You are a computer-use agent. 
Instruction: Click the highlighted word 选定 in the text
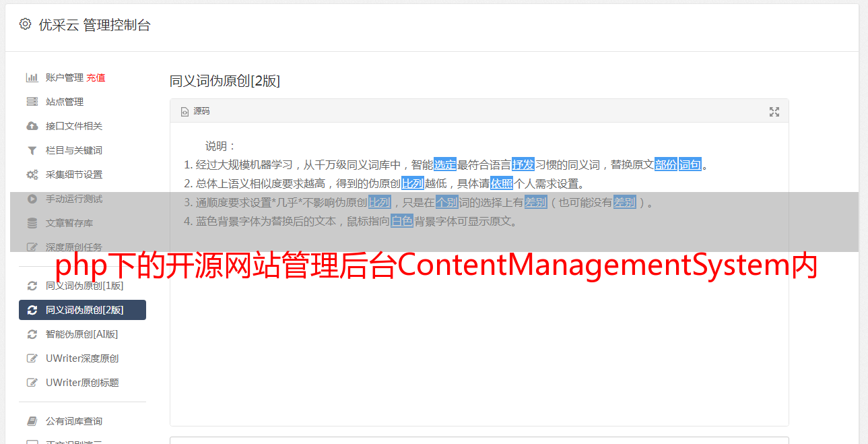445,164
